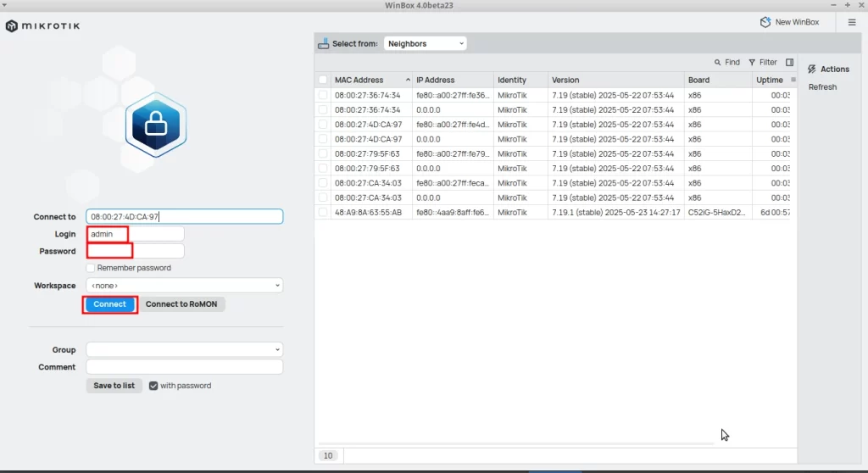
Task: Click the horizontal scrollbar under the table
Action: [x=515, y=443]
